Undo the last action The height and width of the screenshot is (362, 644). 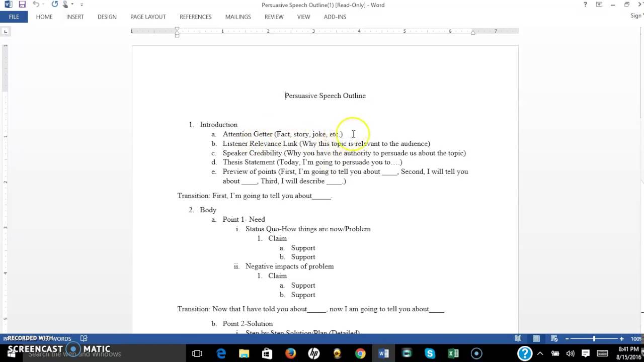(36, 5)
